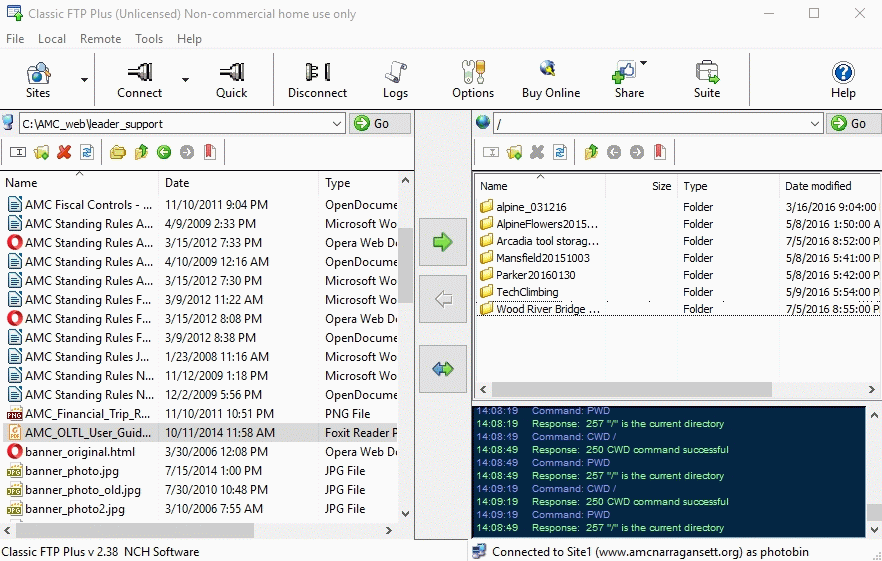Viewport: 882px width, 561px height.
Task: Open the Sites manager
Action: (x=38, y=80)
